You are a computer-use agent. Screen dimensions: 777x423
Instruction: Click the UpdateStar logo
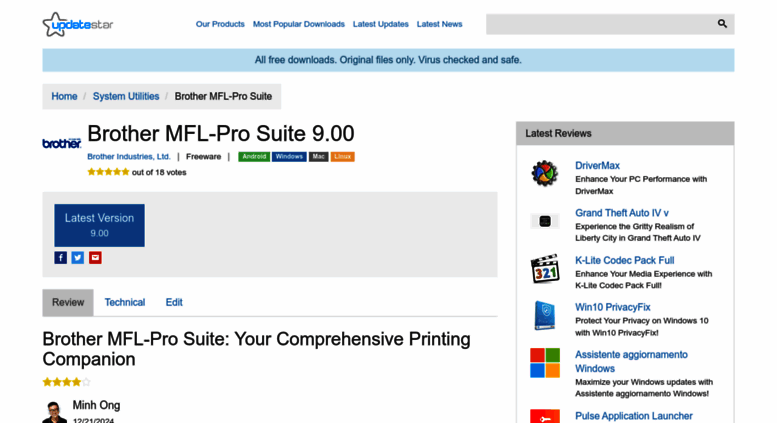tap(77, 24)
